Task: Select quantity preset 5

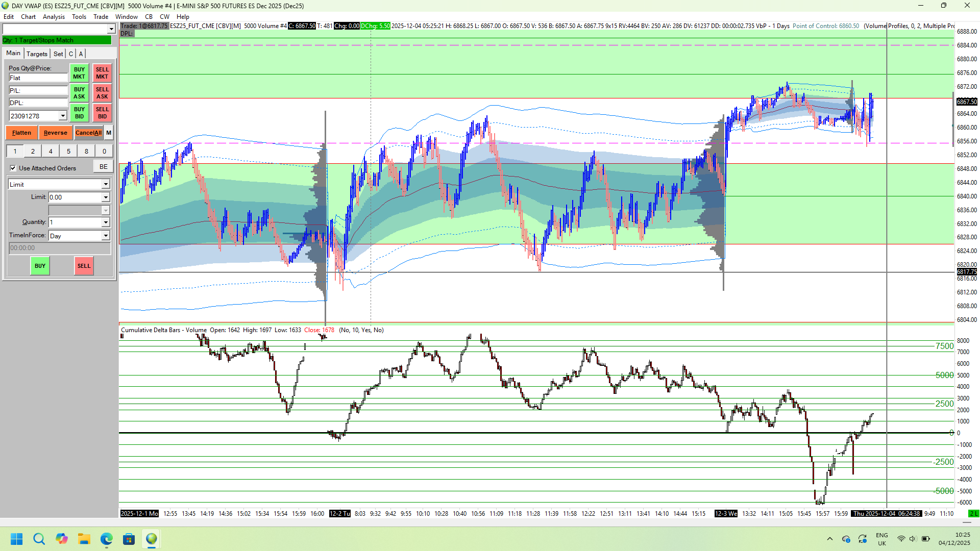Action: pyautogui.click(x=68, y=151)
